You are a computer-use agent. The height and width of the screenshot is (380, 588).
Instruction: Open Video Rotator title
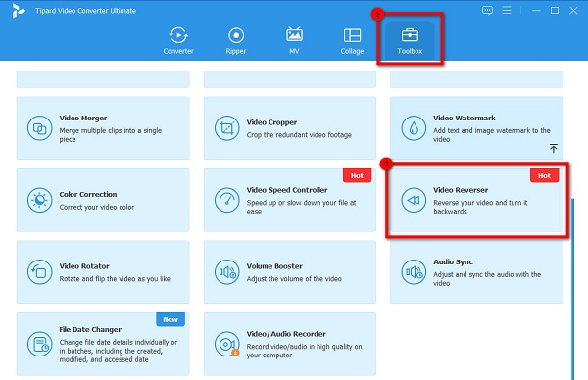[84, 266]
